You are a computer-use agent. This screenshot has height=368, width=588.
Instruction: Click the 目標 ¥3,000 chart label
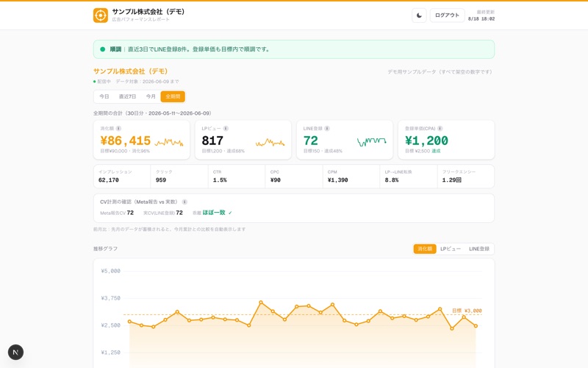pyautogui.click(x=467, y=311)
